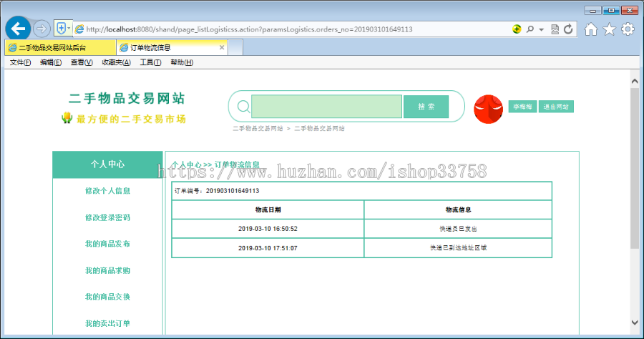Click date cell 2019-03-10 16:50:52
Viewport: 644px width, 339px height.
[x=268, y=229]
